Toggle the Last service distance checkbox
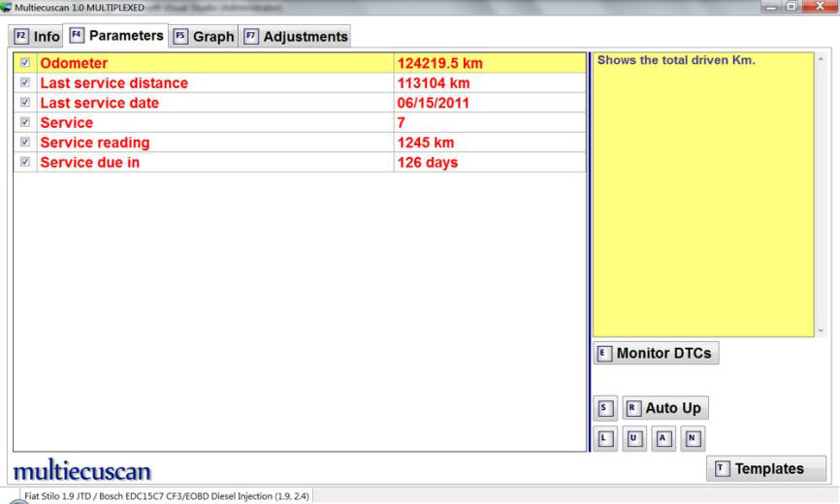The height and width of the screenshot is (504, 840). point(25,83)
